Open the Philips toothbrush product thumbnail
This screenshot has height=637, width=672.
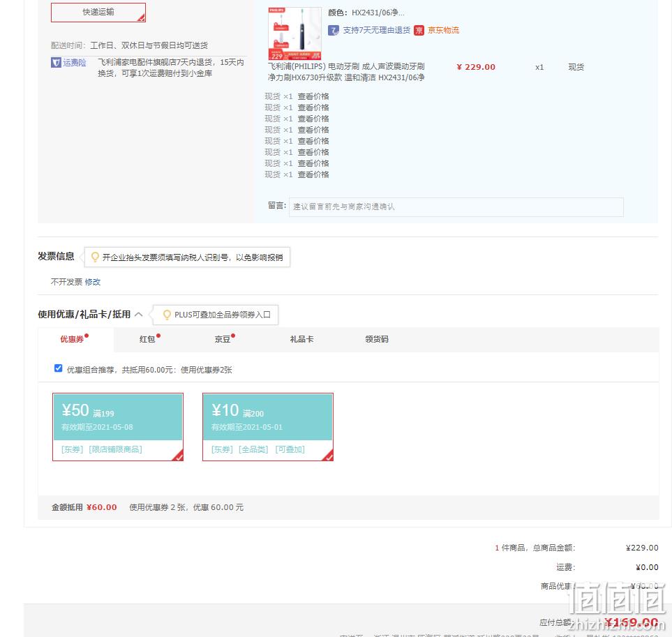point(294,33)
